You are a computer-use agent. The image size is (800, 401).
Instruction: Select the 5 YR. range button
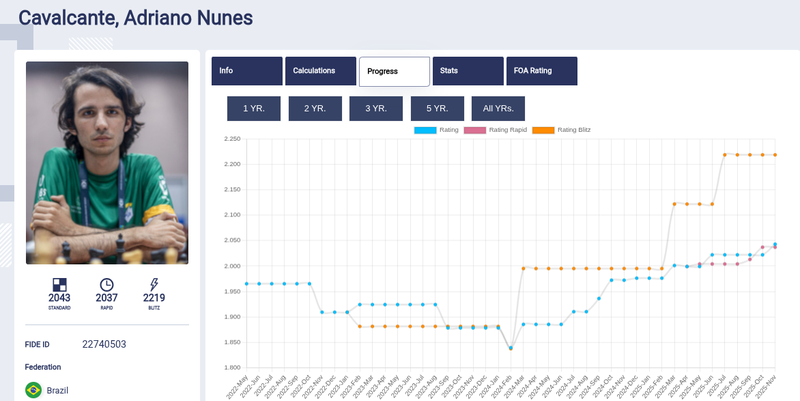tap(436, 109)
